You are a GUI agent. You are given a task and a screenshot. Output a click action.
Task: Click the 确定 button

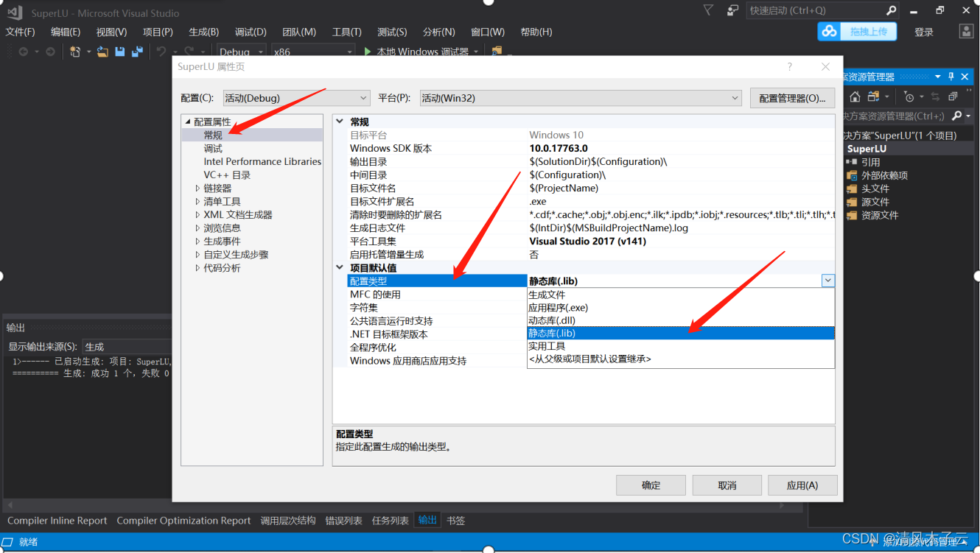(651, 485)
